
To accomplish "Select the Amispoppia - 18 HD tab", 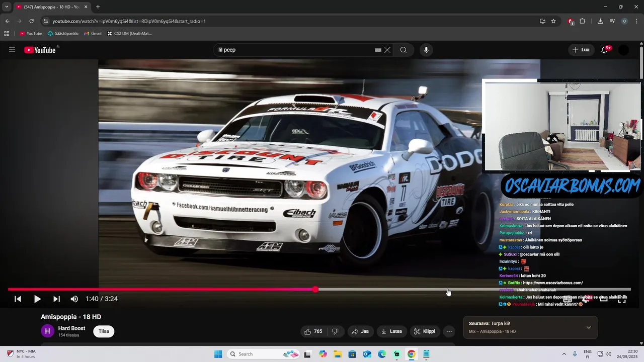I will (x=52, y=7).
